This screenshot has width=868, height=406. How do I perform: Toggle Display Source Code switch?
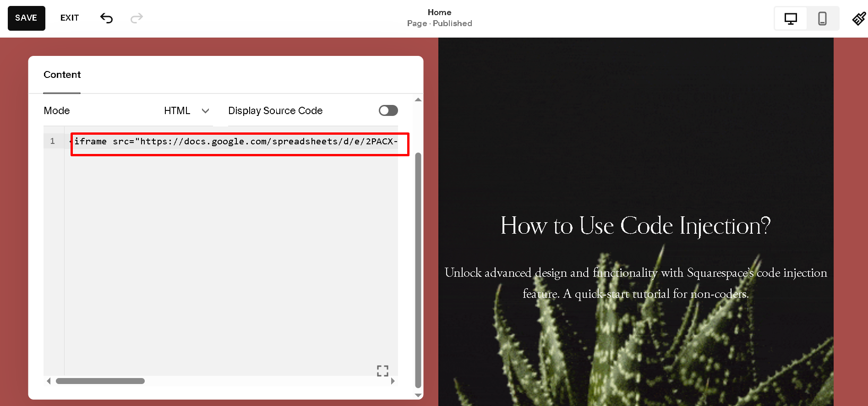pyautogui.click(x=388, y=110)
